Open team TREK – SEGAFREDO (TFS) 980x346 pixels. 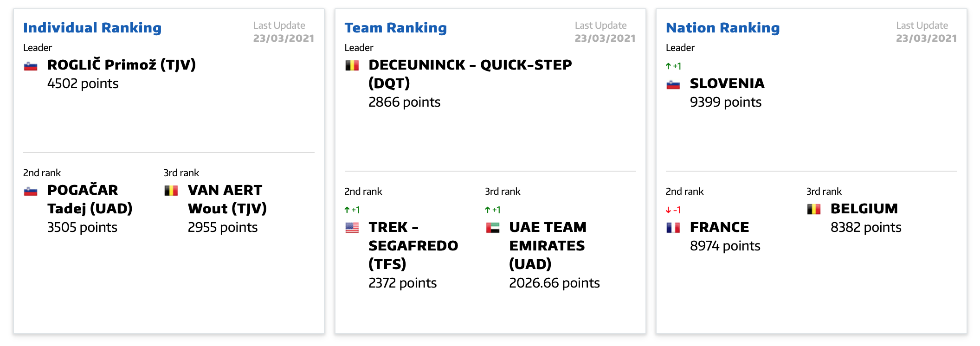[413, 246]
